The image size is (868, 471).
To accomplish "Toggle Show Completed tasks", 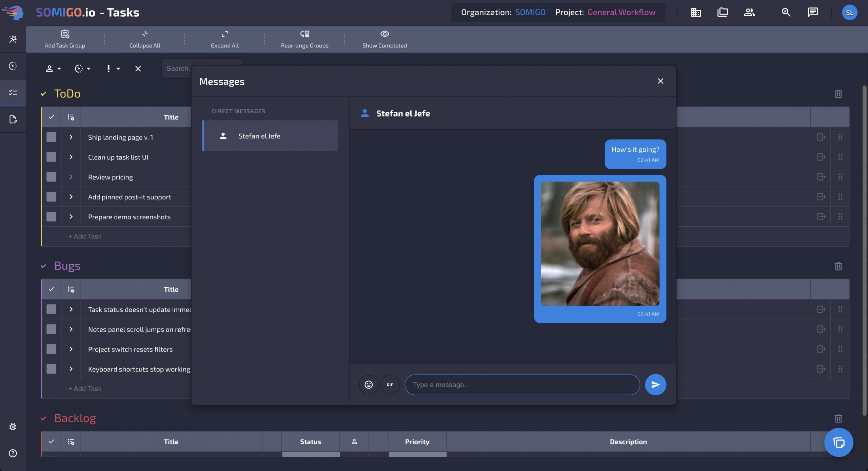I will tap(384, 39).
